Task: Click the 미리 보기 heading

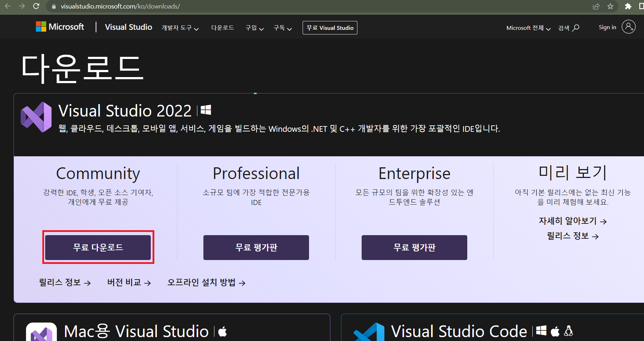Action: [573, 173]
